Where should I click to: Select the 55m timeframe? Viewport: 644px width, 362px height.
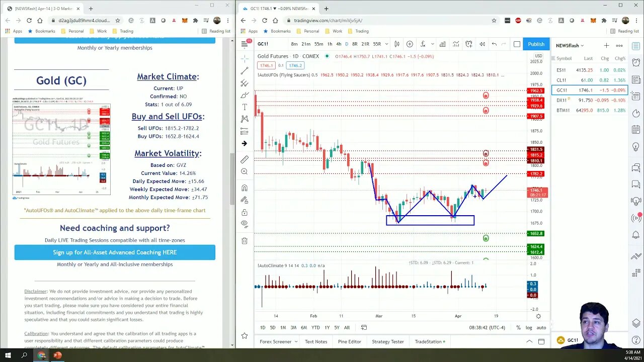(x=318, y=44)
